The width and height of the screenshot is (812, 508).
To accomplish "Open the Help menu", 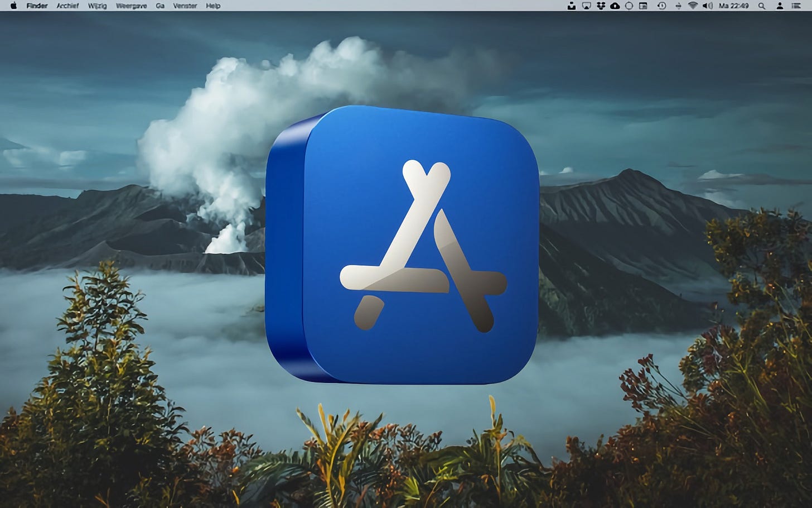I will coord(213,6).
